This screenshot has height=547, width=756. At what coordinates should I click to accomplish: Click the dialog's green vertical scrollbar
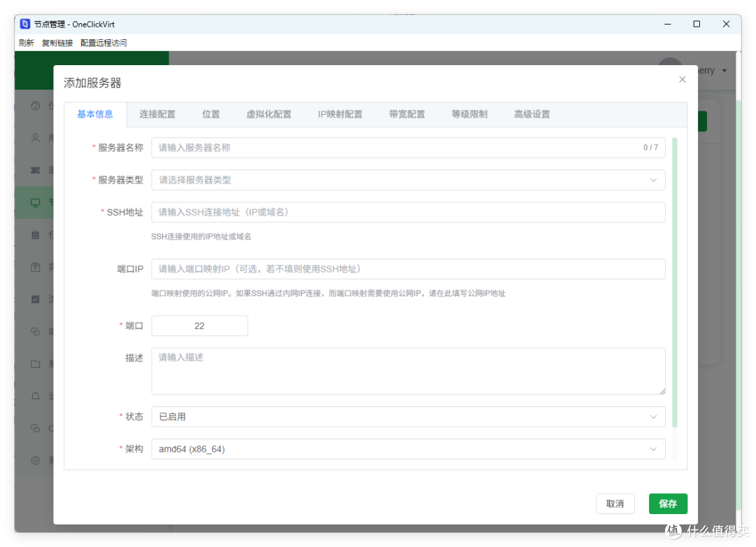(675, 282)
